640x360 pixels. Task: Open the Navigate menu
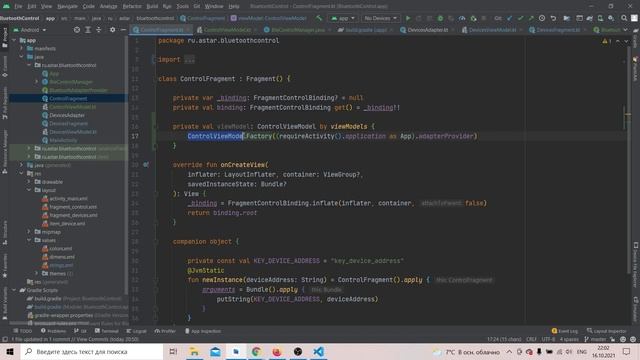click(x=67, y=7)
